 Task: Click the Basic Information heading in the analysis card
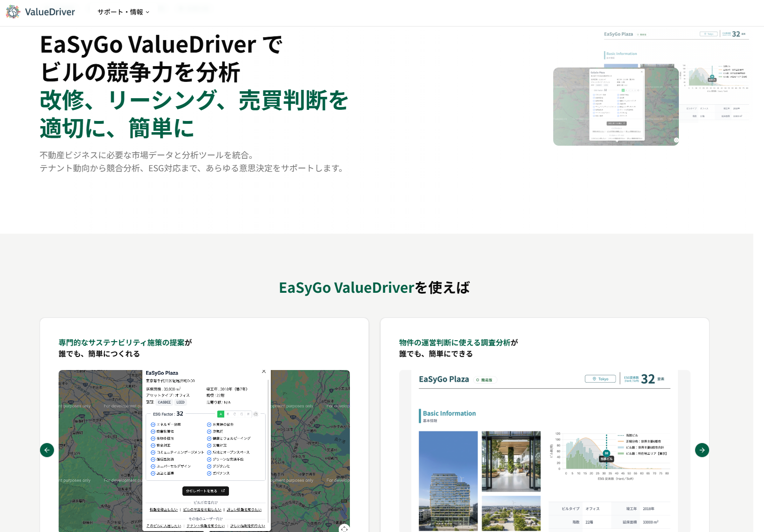(449, 413)
